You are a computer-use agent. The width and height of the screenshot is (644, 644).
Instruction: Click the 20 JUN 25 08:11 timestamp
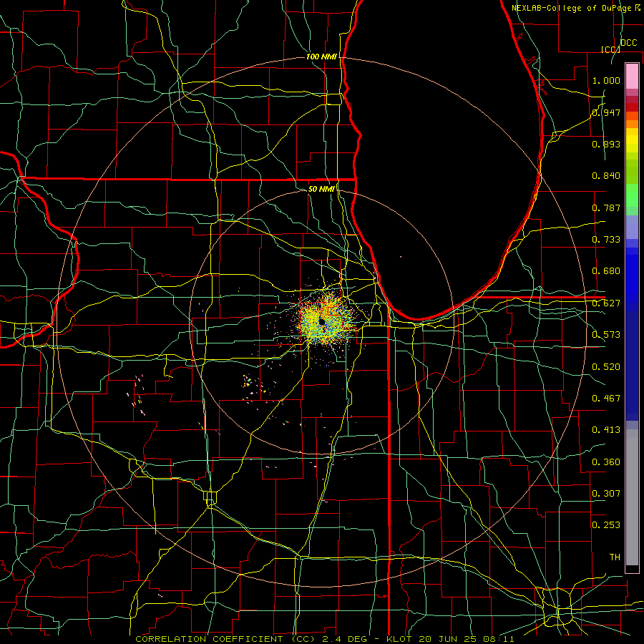pyautogui.click(x=467, y=639)
